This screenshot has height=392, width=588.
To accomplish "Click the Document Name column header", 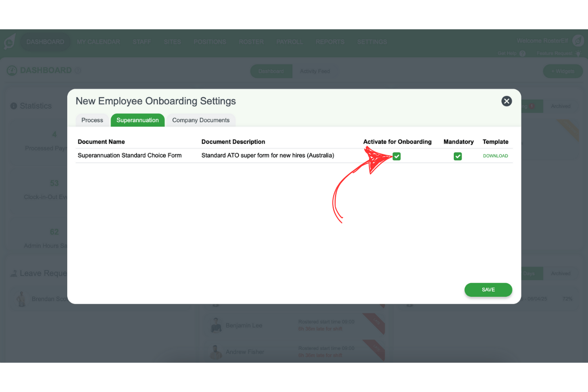I will point(101,142).
